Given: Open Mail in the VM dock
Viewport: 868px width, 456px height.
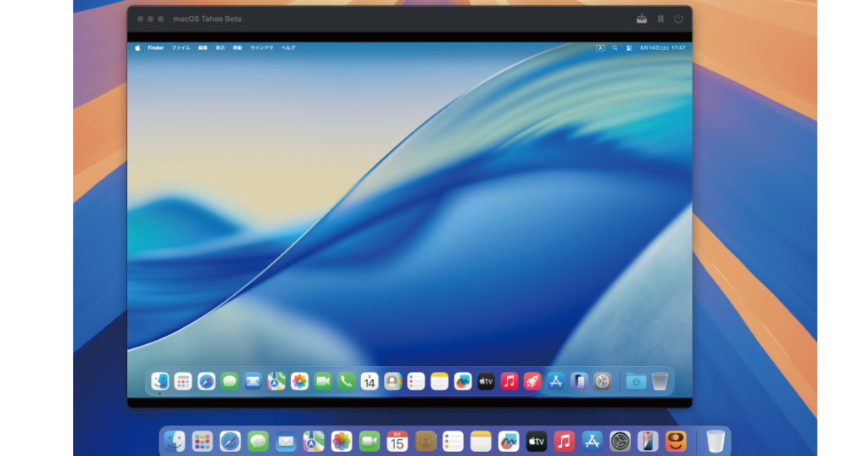Looking at the screenshot, I should (253, 381).
